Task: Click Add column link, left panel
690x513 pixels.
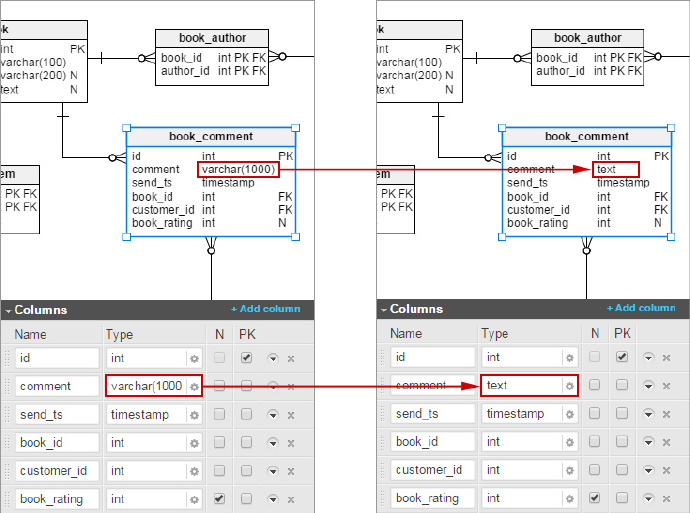Action: tap(266, 309)
